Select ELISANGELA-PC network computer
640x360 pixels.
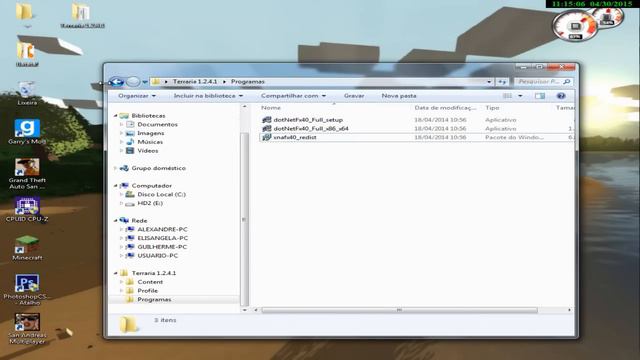click(x=163, y=238)
